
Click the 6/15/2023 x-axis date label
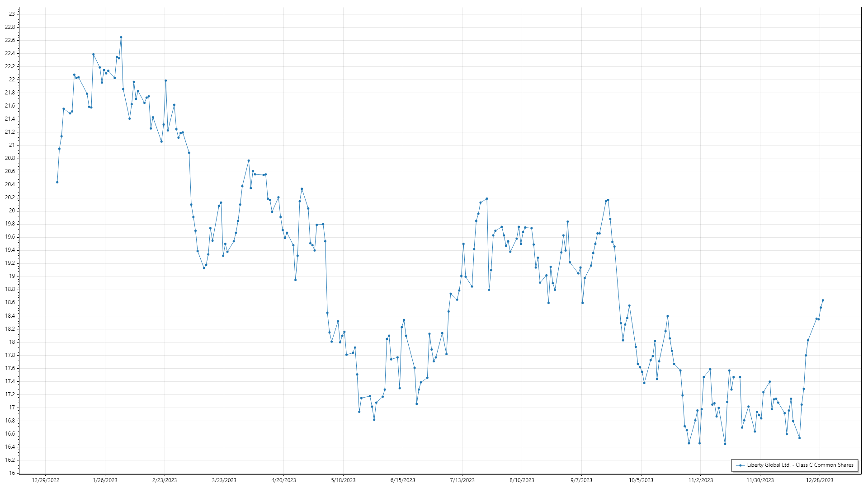[x=402, y=480]
